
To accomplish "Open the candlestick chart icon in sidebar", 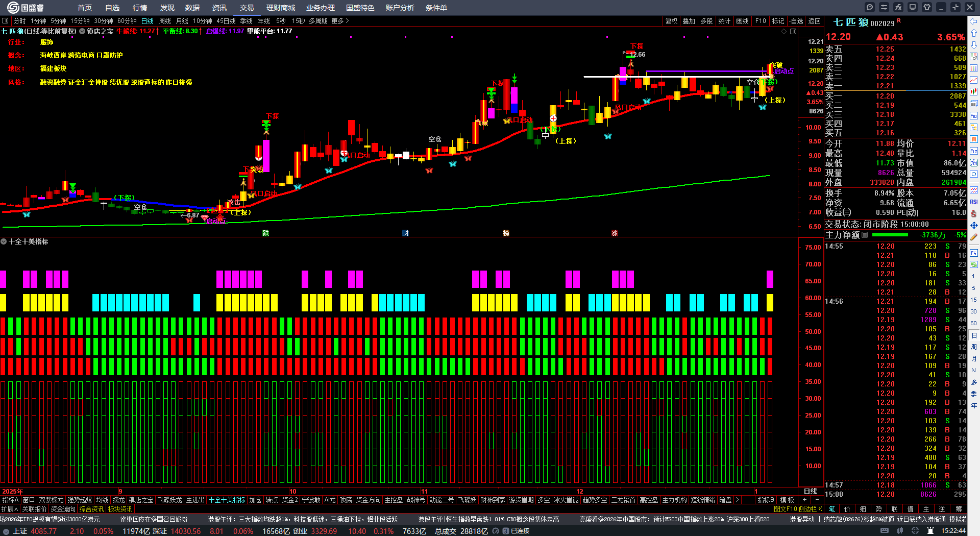I will [x=974, y=92].
